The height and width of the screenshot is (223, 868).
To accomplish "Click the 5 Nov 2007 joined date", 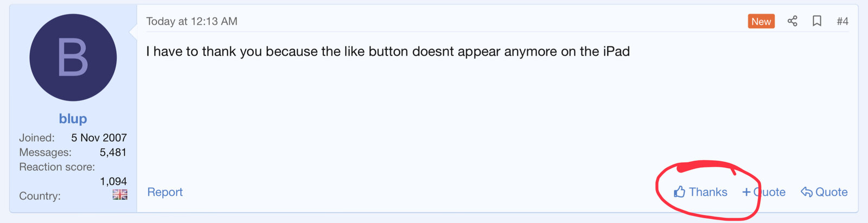I will point(99,138).
